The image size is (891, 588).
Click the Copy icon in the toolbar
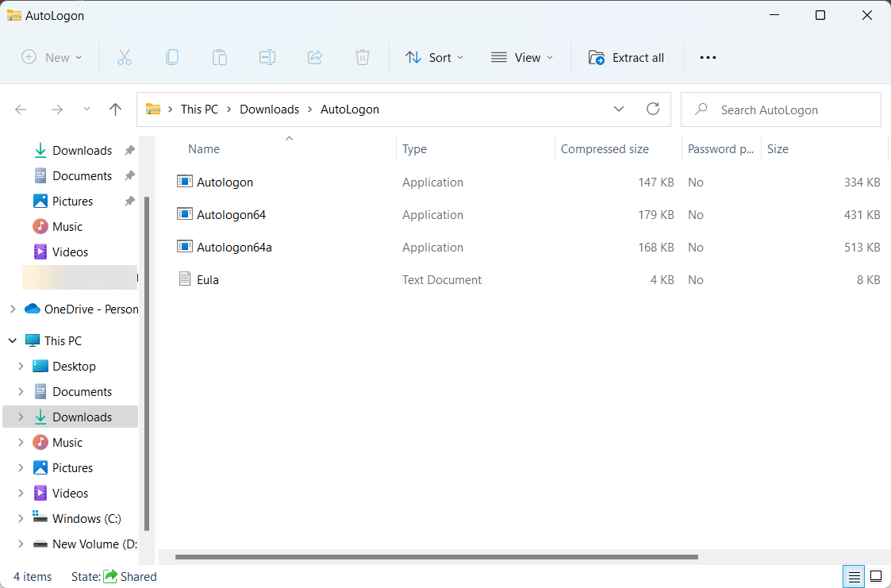[x=171, y=56]
